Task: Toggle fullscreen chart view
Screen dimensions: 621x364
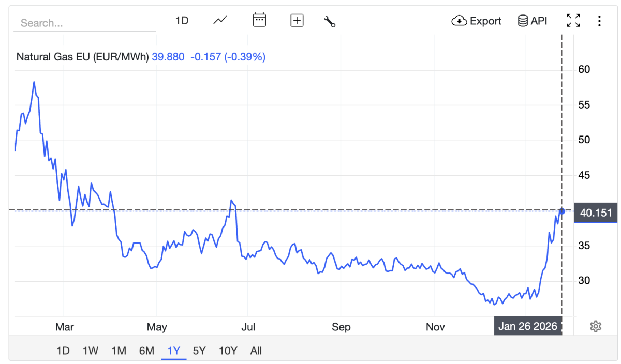Action: coord(573,21)
